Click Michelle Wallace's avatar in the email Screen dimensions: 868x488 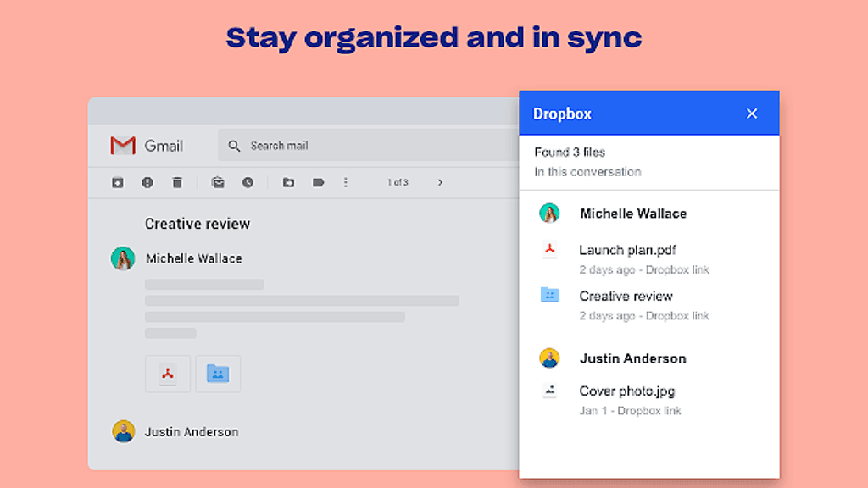click(123, 258)
